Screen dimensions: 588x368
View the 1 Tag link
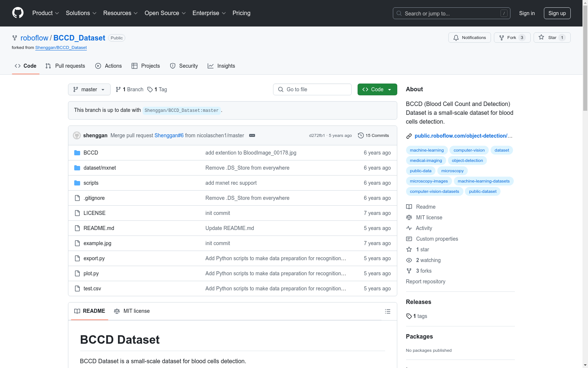(x=157, y=89)
